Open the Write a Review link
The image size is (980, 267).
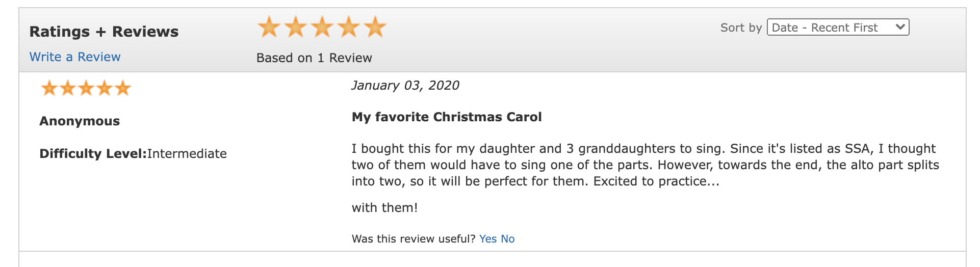tap(75, 57)
